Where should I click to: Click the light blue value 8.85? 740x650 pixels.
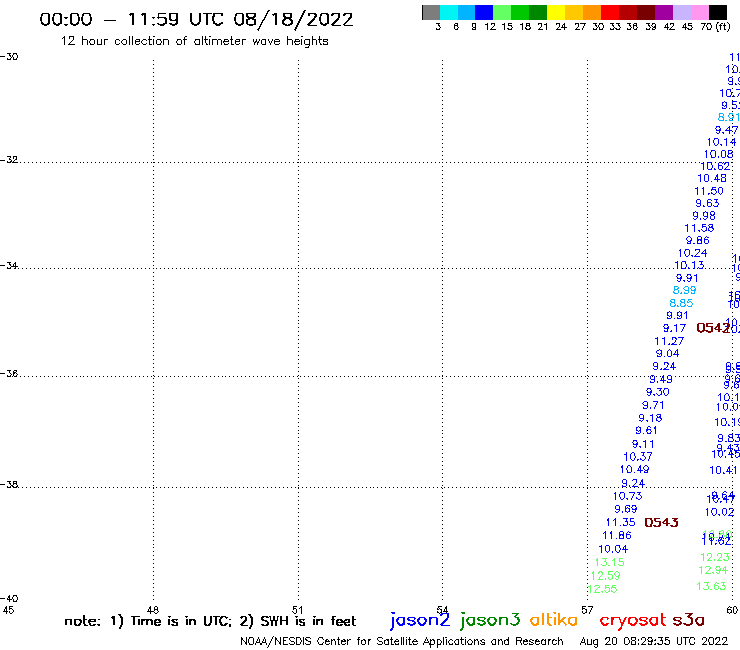(x=681, y=303)
